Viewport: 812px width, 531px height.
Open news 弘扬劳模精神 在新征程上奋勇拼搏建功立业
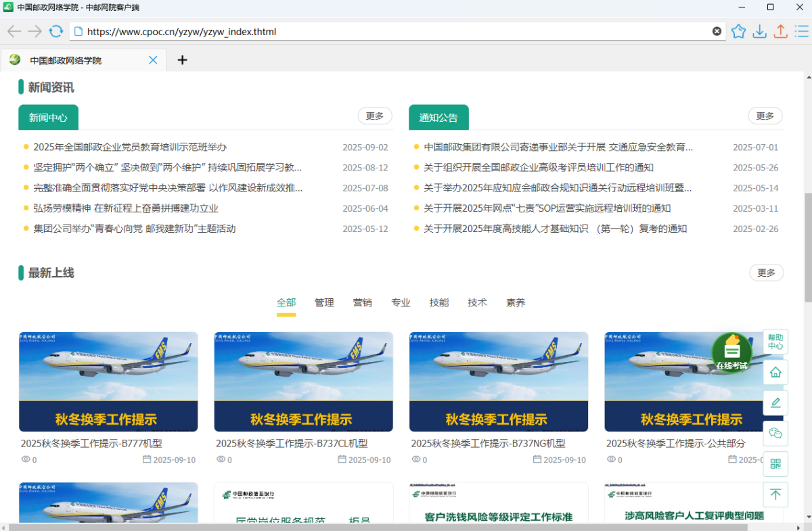coord(126,208)
